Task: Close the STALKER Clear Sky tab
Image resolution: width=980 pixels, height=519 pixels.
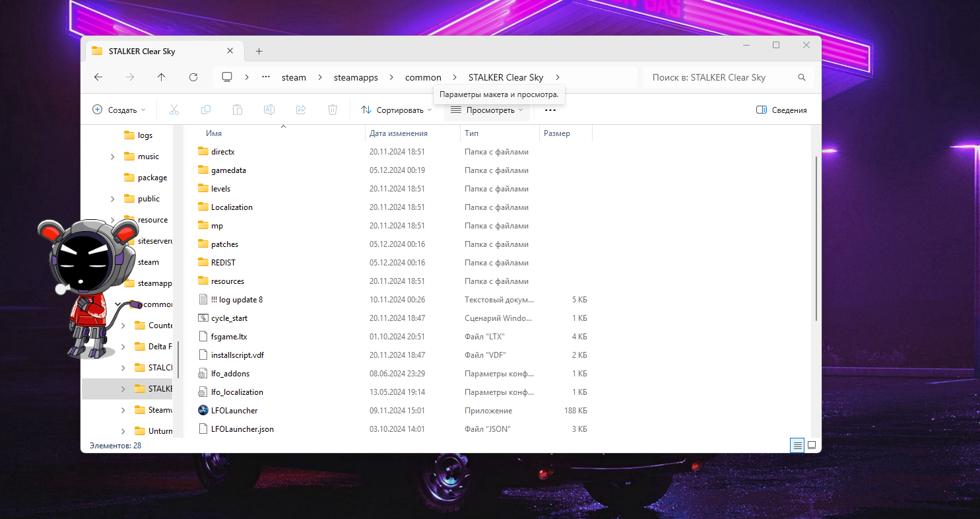Action: [x=230, y=51]
